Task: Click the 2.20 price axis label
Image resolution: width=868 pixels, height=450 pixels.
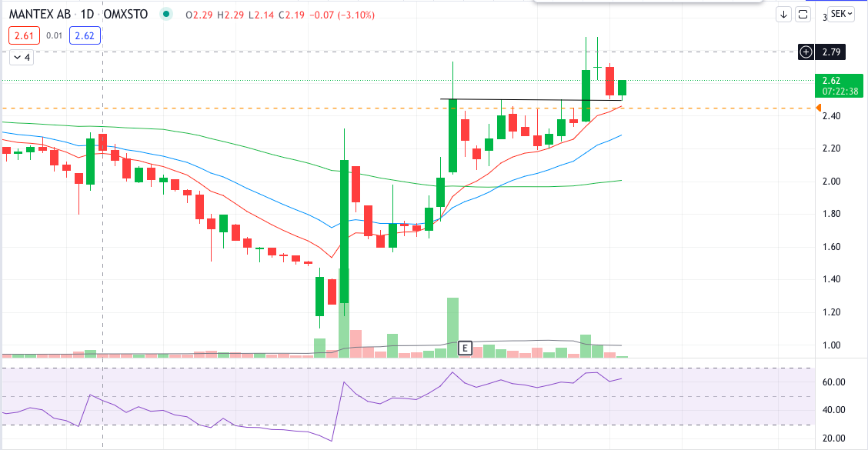Action: tap(832, 148)
